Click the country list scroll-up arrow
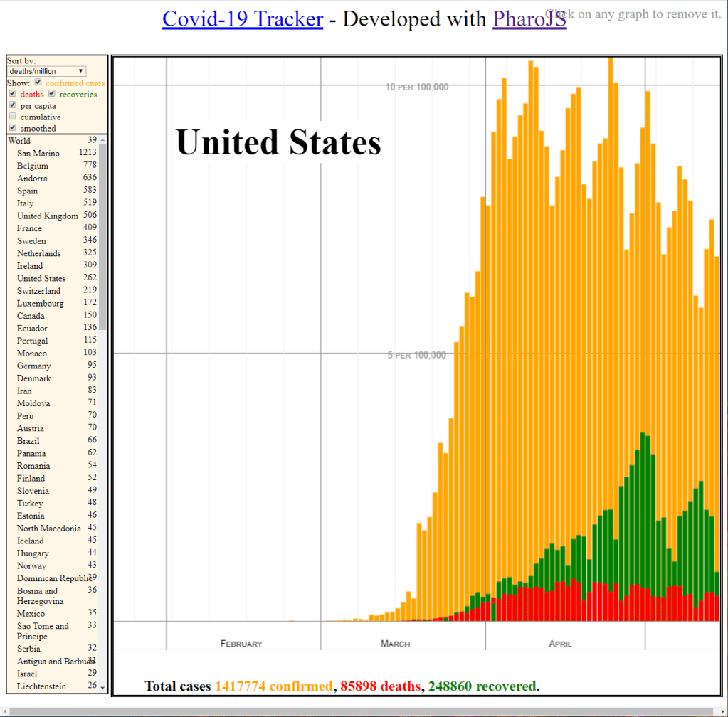 pyautogui.click(x=102, y=139)
